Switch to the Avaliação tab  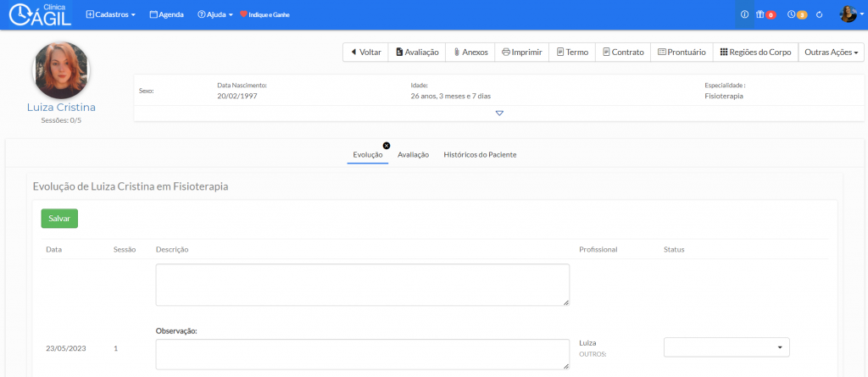tap(413, 155)
